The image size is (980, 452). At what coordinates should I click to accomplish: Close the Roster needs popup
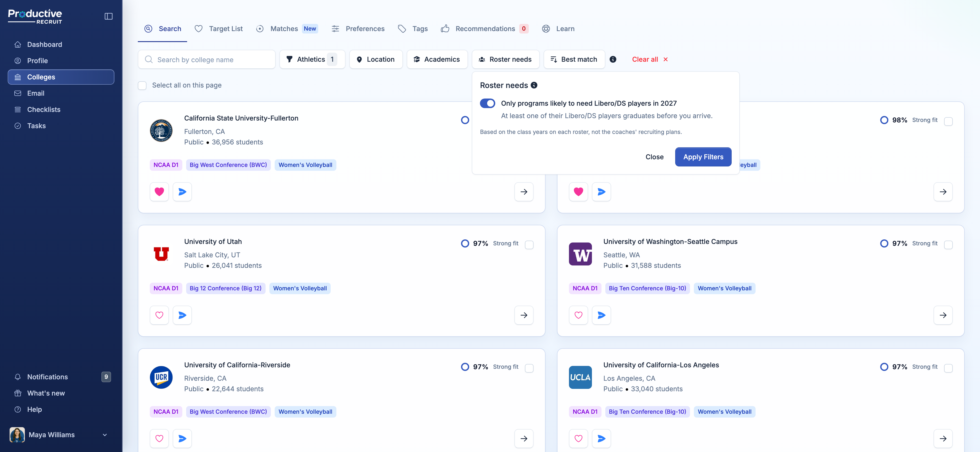tap(654, 157)
